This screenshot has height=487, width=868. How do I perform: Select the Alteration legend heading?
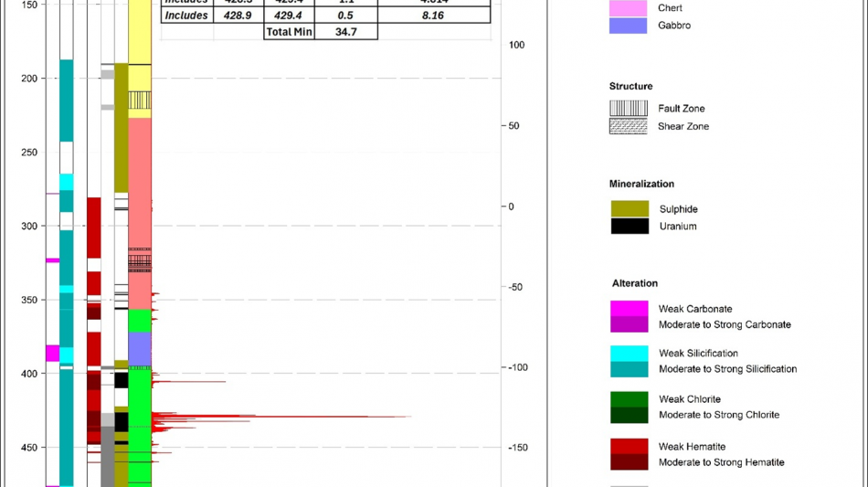pos(635,283)
